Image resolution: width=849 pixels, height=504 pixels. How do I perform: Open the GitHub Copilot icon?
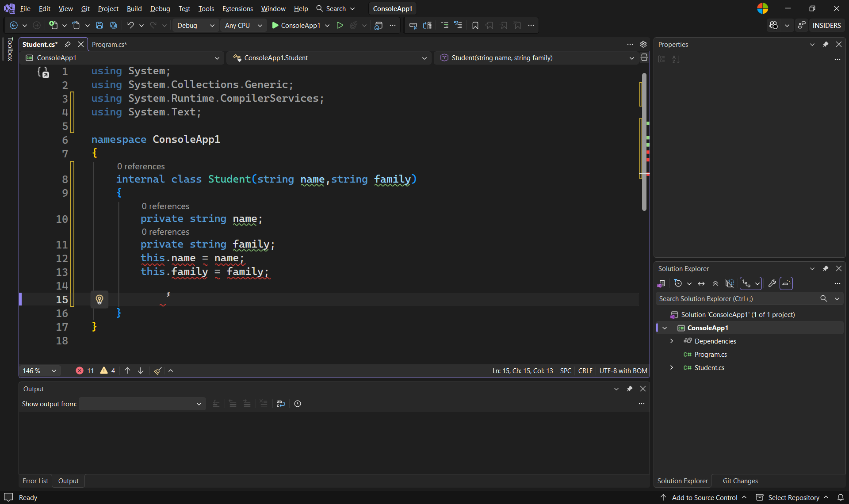coord(773,26)
